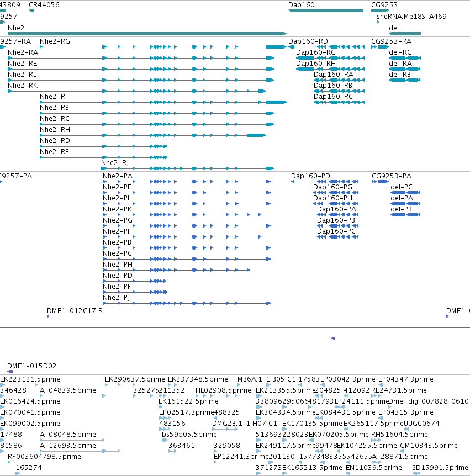
Task: Select EST label AT08048.5prime
Action: click(68, 435)
